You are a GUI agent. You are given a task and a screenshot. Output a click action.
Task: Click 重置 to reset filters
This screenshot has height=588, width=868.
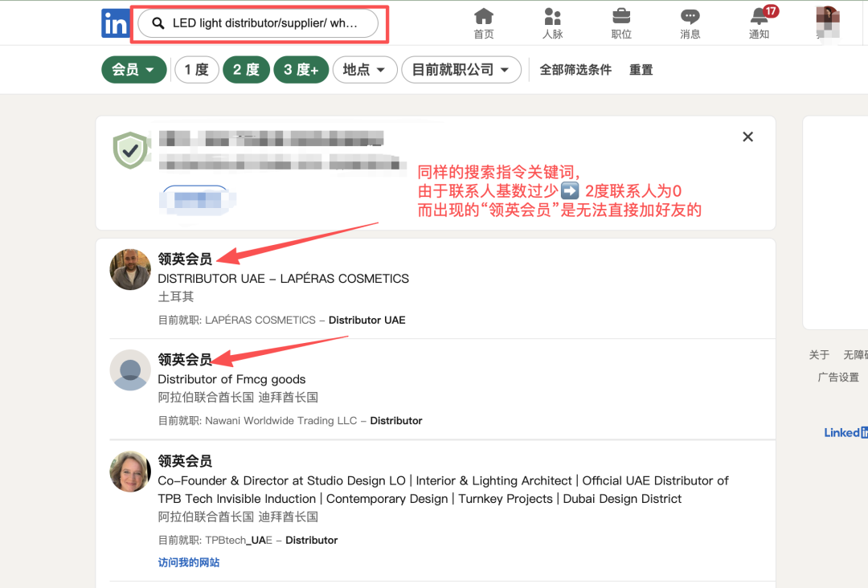641,70
